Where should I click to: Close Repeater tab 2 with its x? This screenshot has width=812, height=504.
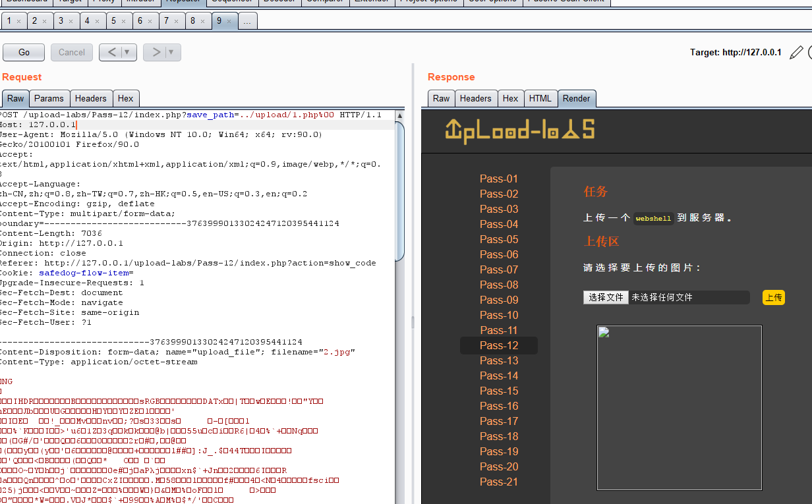pos(45,22)
